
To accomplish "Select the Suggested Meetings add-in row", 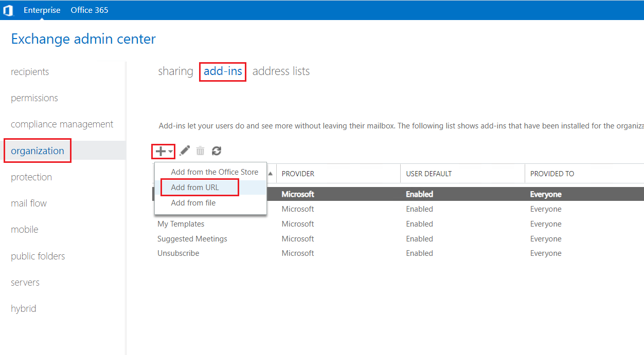I will point(398,239).
